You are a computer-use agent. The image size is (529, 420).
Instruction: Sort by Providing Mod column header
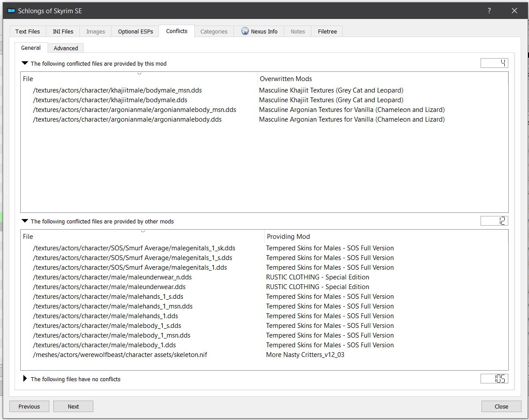(386, 236)
